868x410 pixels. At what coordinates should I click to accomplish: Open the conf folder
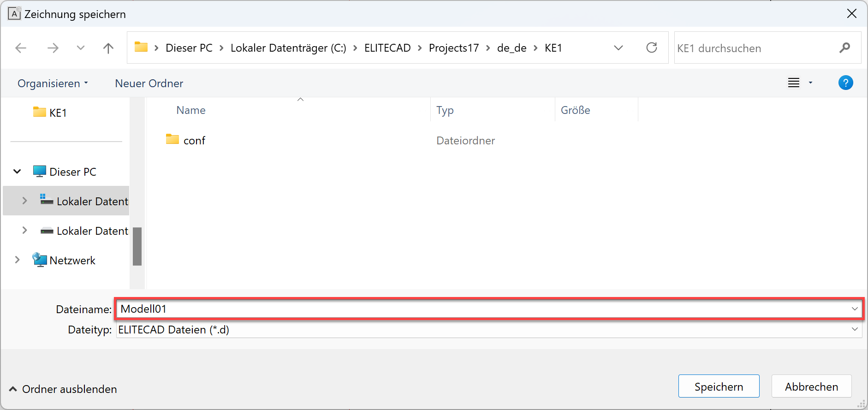pos(194,141)
